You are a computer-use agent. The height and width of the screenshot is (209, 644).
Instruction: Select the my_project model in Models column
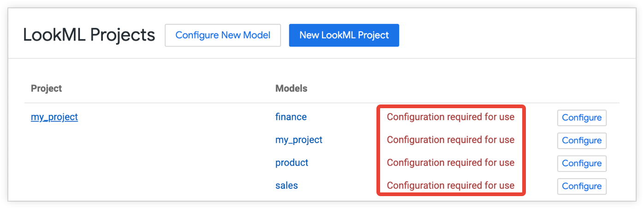tap(298, 140)
